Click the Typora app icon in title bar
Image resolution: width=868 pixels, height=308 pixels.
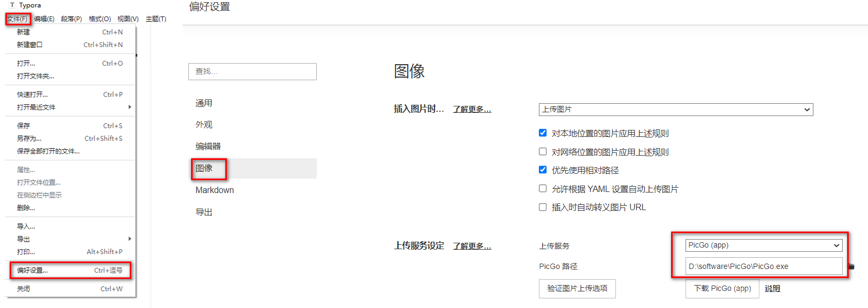point(12,5)
